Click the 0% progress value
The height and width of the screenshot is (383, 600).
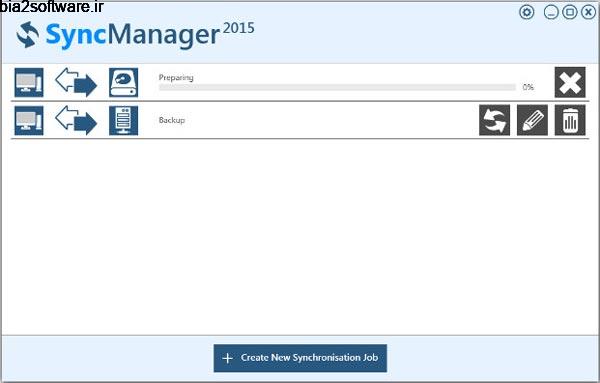point(528,87)
